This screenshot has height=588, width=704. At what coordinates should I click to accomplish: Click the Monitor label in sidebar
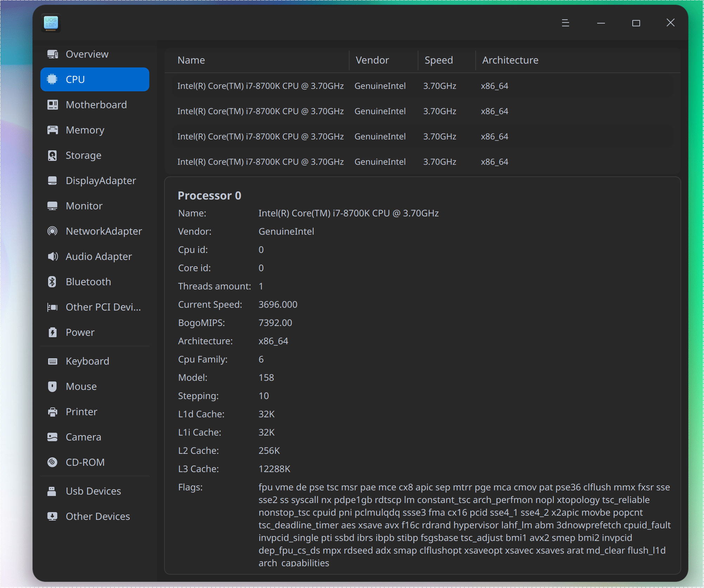click(84, 206)
